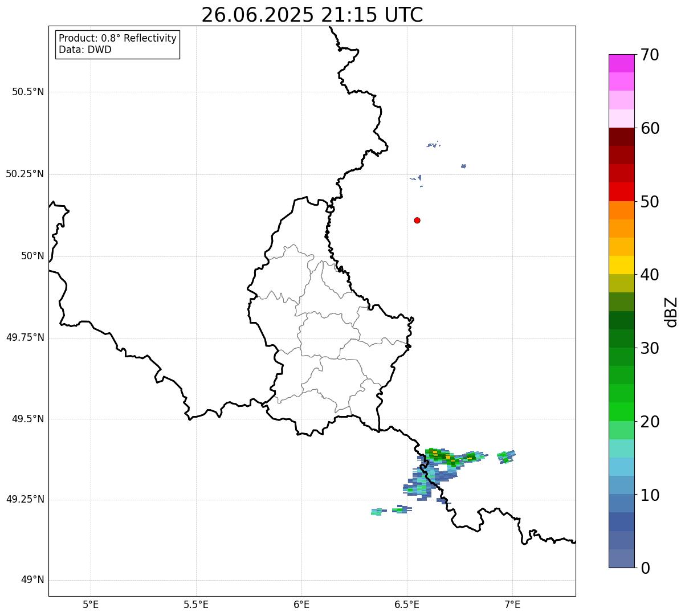Click the red station marker dot

tap(417, 220)
